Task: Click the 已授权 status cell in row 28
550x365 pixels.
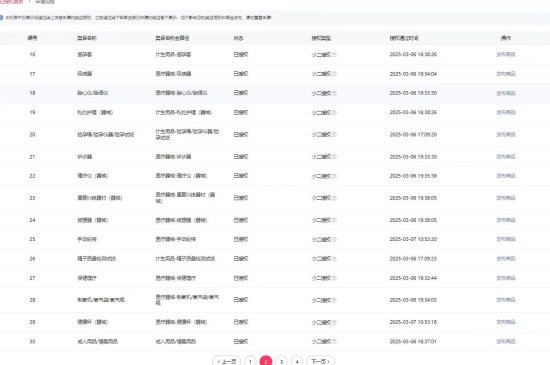Action: pos(241,300)
